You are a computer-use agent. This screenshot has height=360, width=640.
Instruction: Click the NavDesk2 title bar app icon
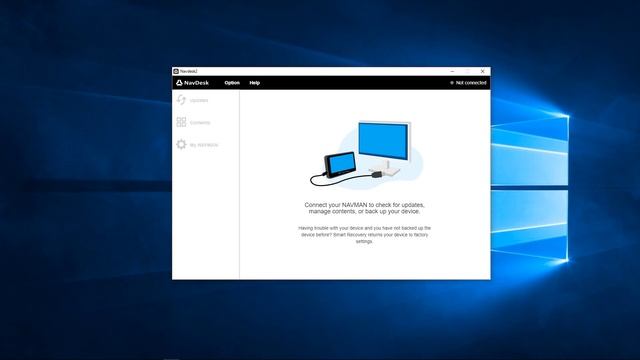[176, 71]
